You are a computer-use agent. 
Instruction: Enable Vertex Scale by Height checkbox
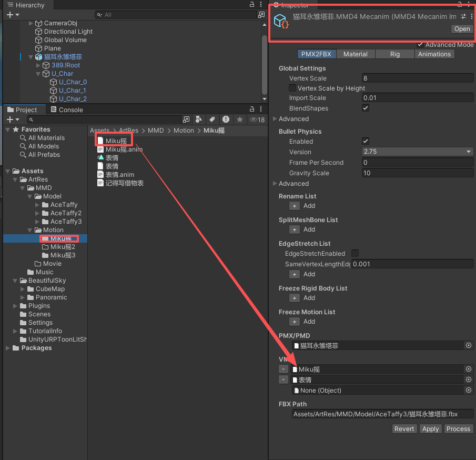click(292, 88)
